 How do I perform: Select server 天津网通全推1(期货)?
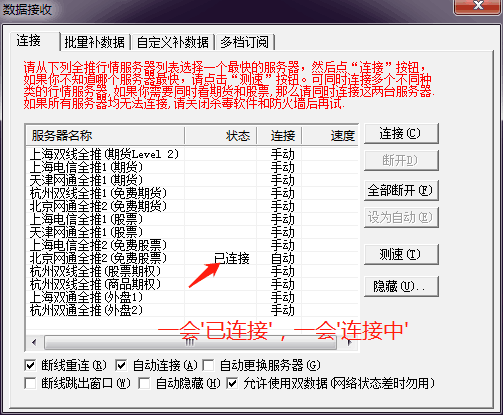click(x=86, y=180)
